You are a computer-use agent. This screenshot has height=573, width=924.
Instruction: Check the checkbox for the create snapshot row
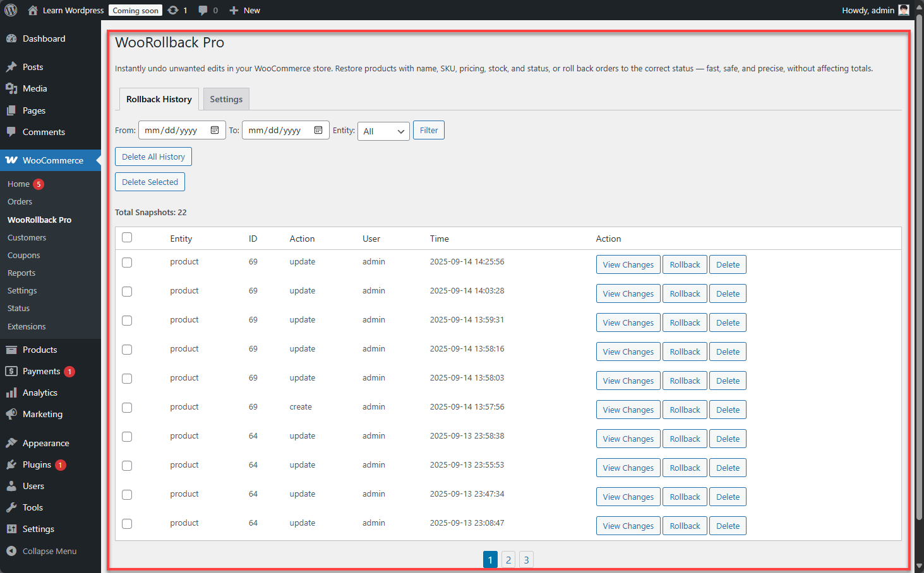click(126, 408)
